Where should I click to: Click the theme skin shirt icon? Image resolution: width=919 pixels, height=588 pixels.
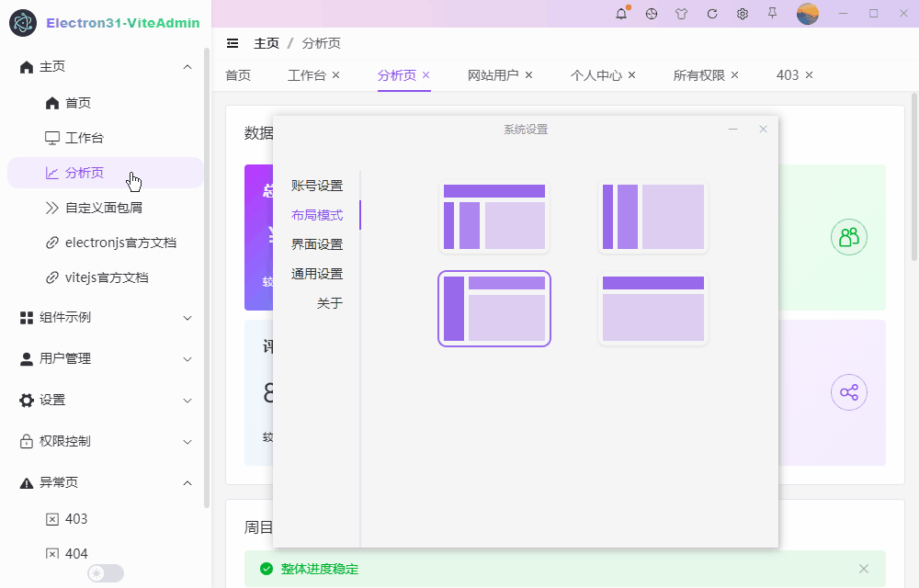(682, 14)
